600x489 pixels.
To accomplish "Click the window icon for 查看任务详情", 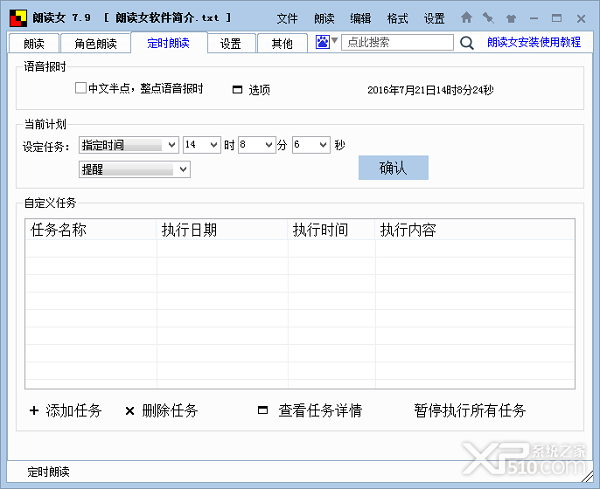I will (263, 410).
